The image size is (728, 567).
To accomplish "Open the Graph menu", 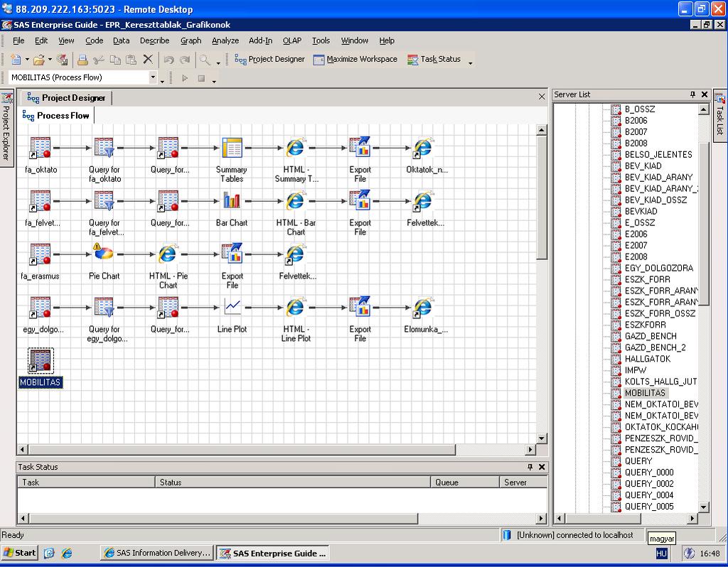I will [x=191, y=40].
